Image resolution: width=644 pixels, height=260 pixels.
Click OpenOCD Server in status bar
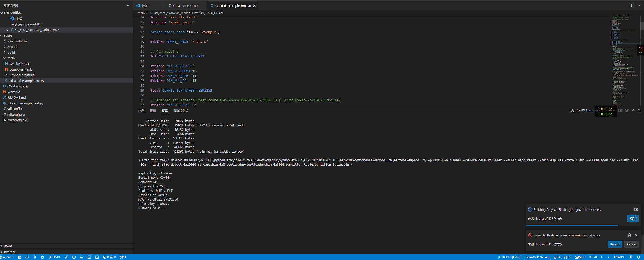tap(537, 257)
